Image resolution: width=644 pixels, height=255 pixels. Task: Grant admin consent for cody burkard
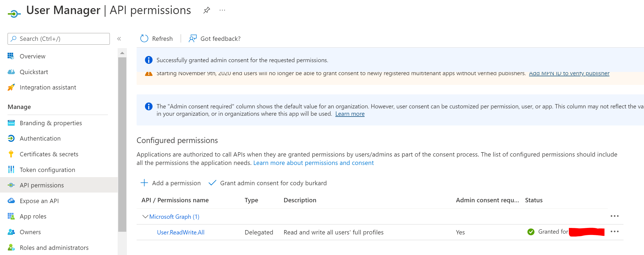[x=267, y=183]
